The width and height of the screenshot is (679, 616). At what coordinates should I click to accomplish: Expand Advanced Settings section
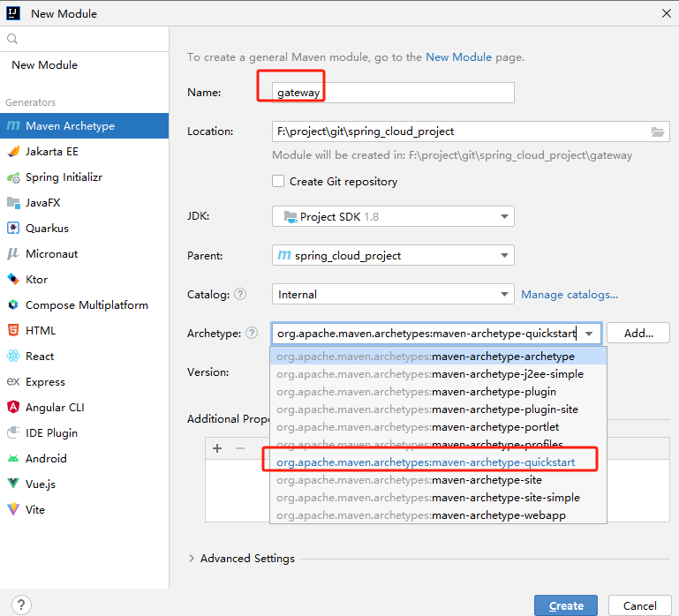coord(192,559)
